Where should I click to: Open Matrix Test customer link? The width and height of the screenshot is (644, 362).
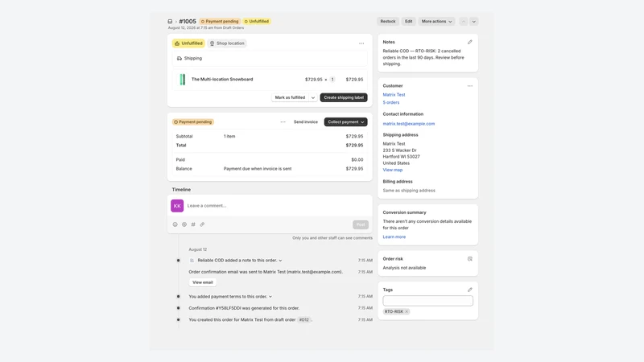pos(394,95)
